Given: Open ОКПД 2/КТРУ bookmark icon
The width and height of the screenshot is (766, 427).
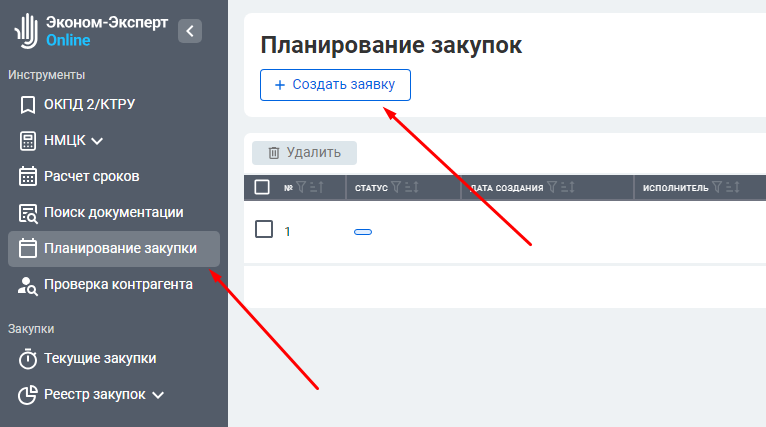Looking at the screenshot, I should 27,105.
